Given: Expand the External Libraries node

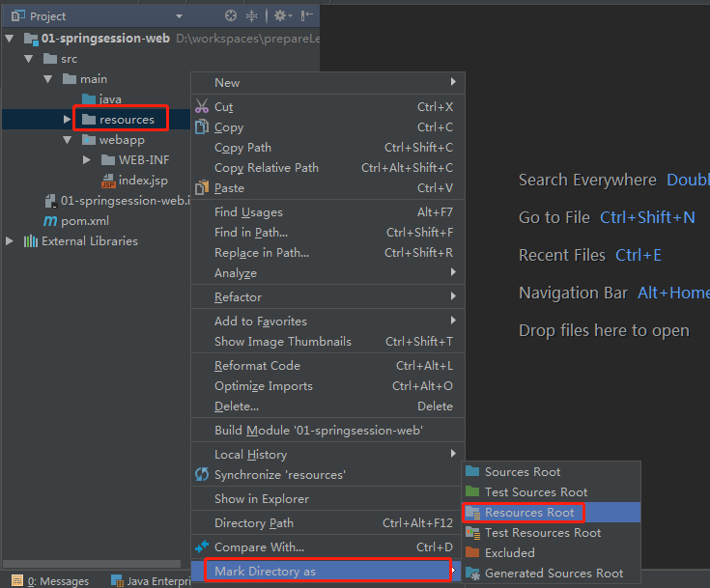Looking at the screenshot, I should click(10, 241).
